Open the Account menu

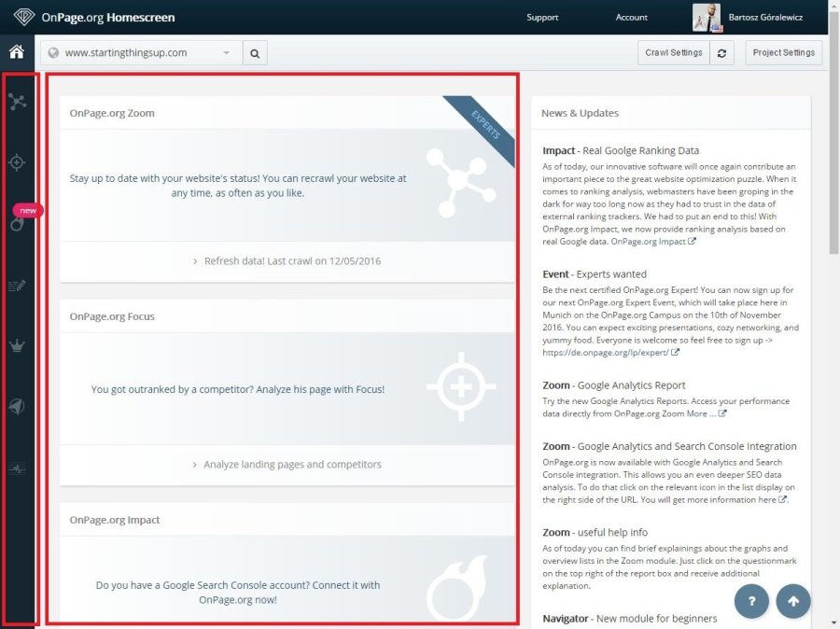631,17
